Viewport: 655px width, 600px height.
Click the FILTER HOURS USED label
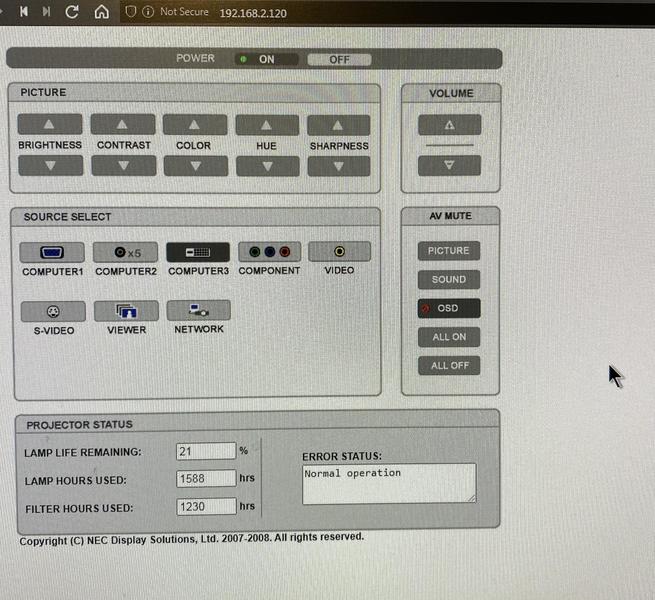click(x=79, y=508)
